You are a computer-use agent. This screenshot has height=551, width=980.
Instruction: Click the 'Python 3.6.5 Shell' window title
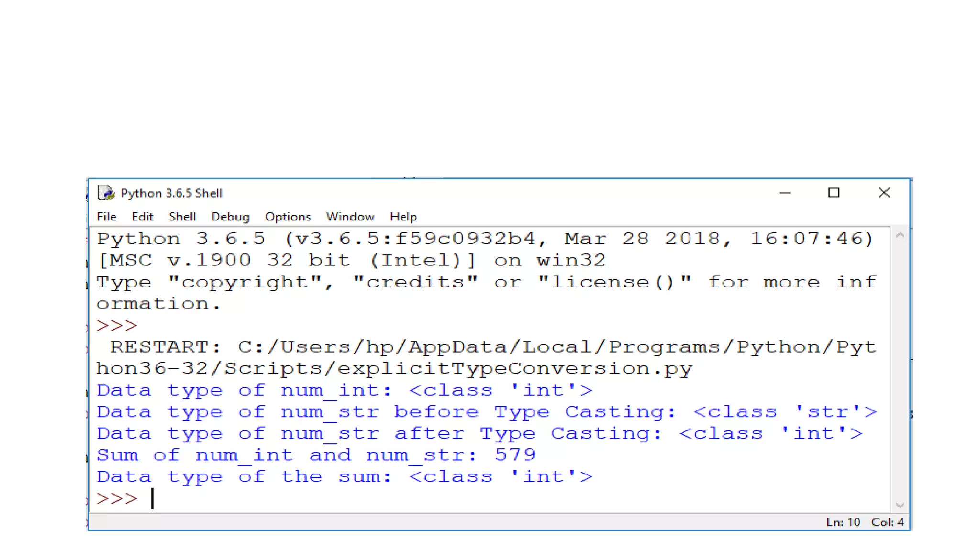[x=171, y=193]
